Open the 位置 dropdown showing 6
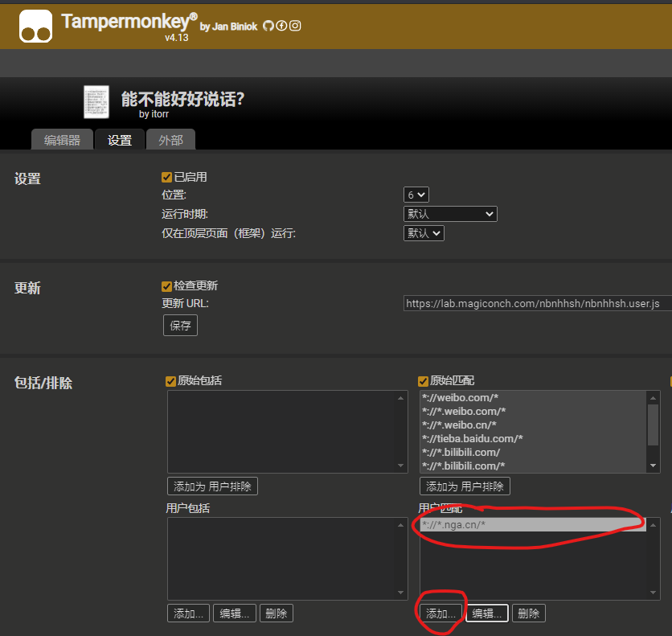The width and height of the screenshot is (672, 636). point(416,194)
